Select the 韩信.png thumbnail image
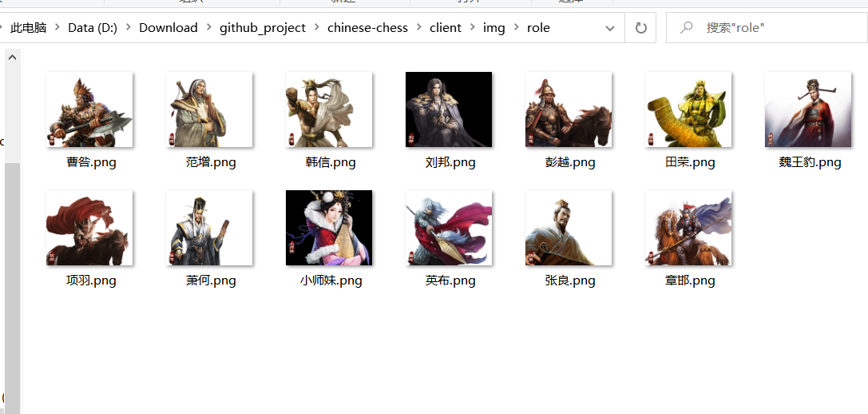Image resolution: width=868 pixels, height=414 pixels. point(329,109)
